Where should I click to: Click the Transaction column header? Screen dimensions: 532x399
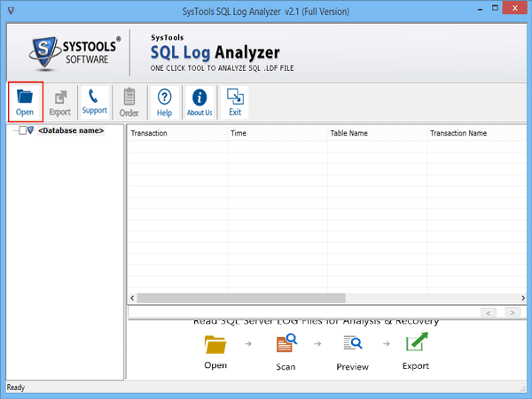(177, 133)
